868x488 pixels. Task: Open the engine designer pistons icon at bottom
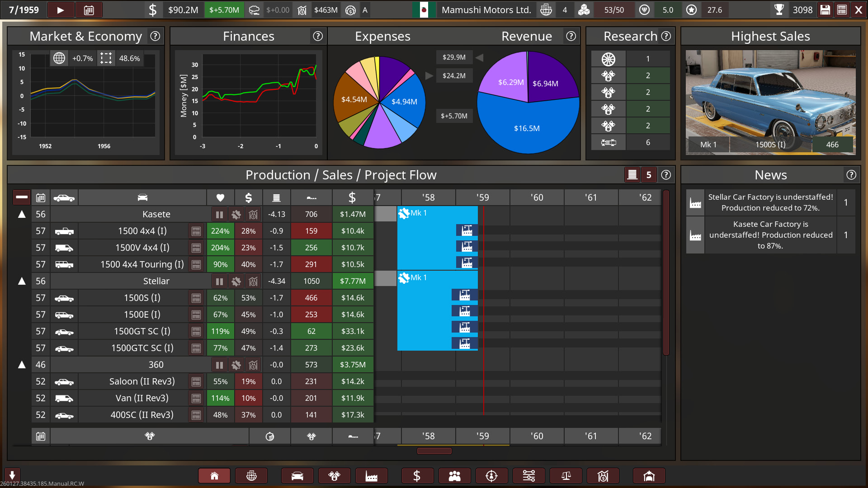coord(334,476)
